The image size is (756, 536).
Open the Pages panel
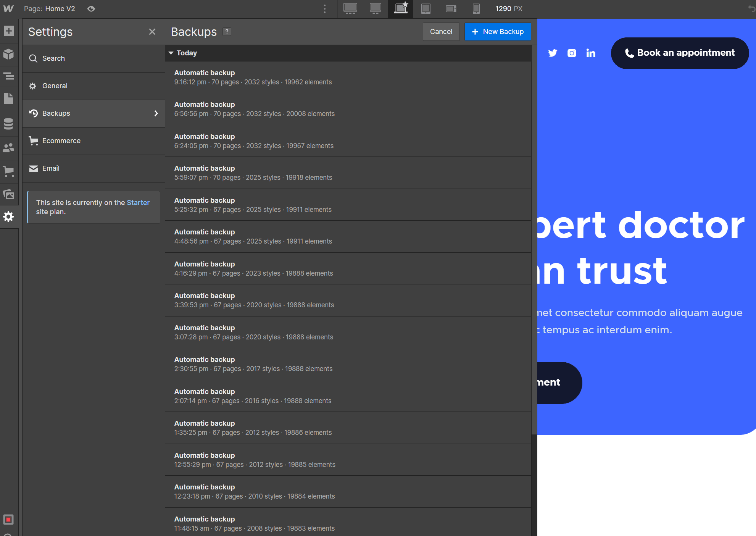8,98
